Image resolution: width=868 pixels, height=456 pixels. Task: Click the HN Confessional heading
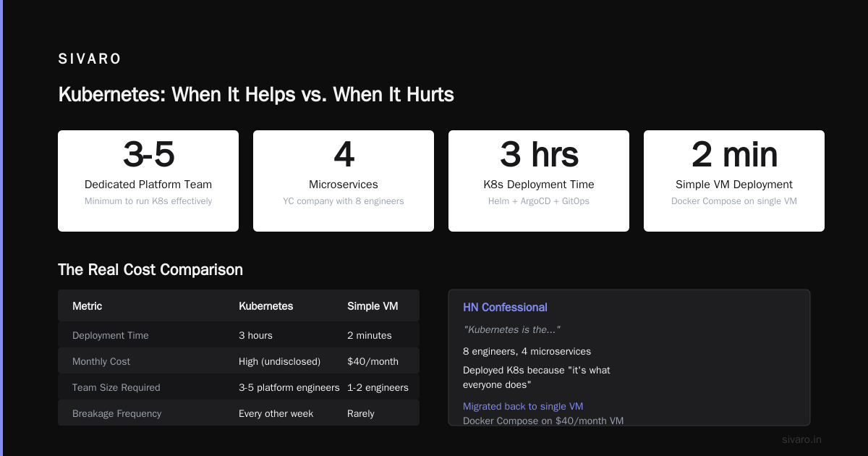(x=505, y=308)
